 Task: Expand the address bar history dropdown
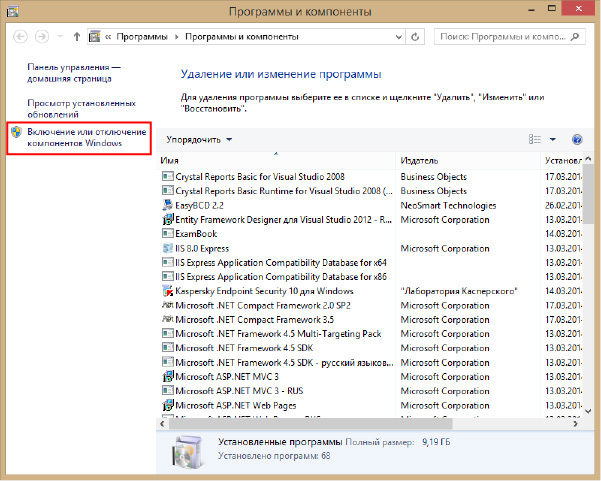pyautogui.click(x=399, y=37)
